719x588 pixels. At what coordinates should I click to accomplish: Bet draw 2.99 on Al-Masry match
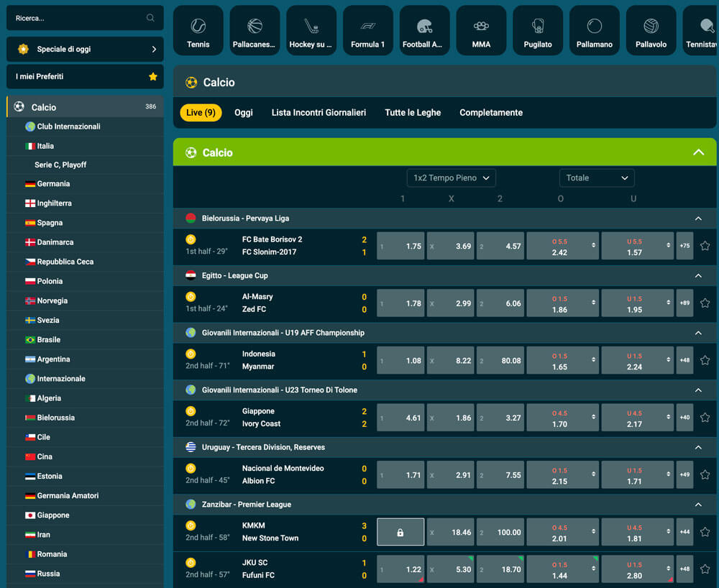pos(450,303)
